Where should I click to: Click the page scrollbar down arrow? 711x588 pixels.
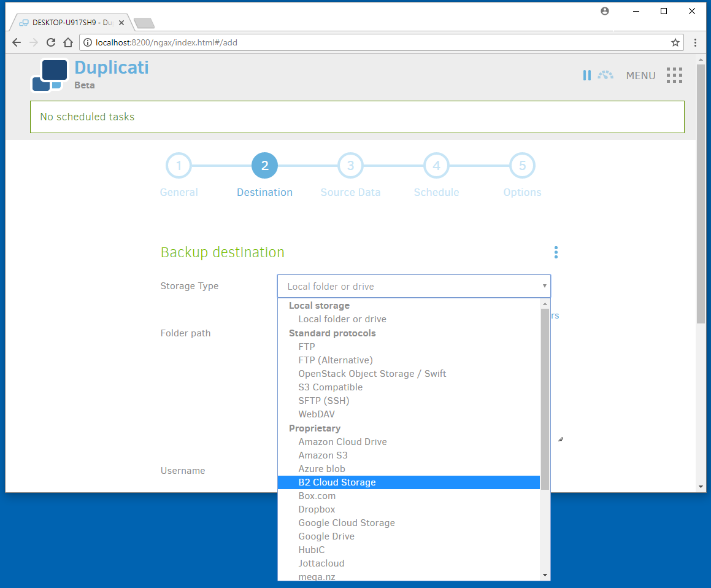(701, 487)
